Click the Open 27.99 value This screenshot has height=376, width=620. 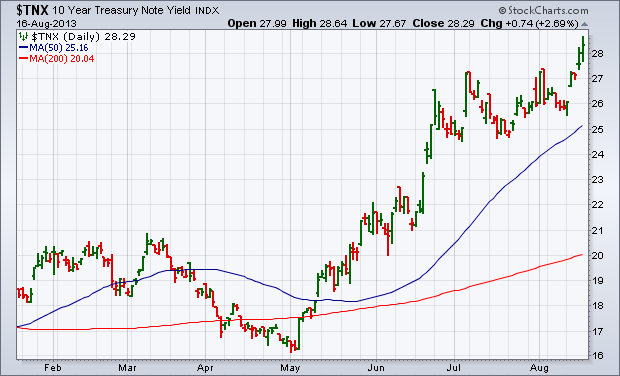(257, 24)
